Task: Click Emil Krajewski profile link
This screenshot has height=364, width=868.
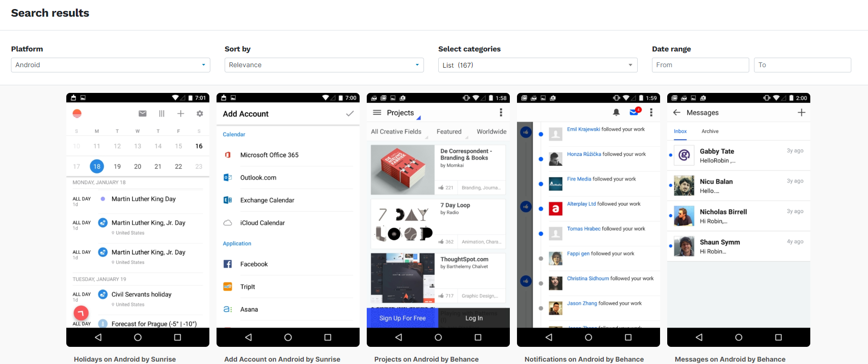Action: (583, 129)
